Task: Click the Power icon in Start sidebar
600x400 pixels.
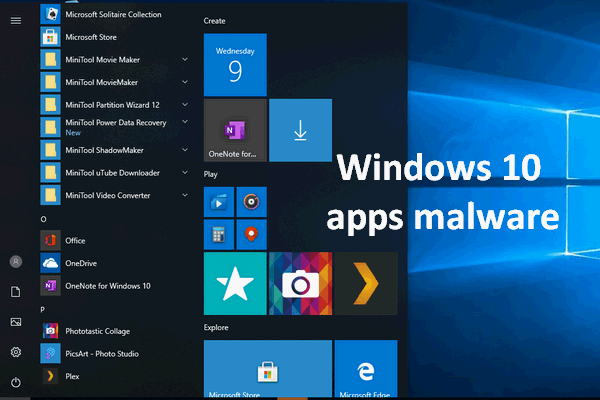Action: (x=16, y=382)
